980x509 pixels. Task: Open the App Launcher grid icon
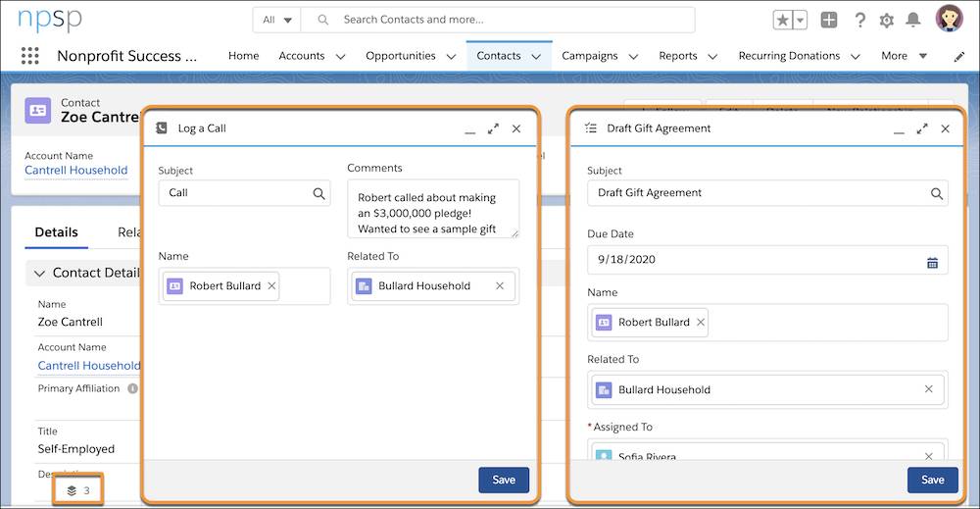click(30, 56)
